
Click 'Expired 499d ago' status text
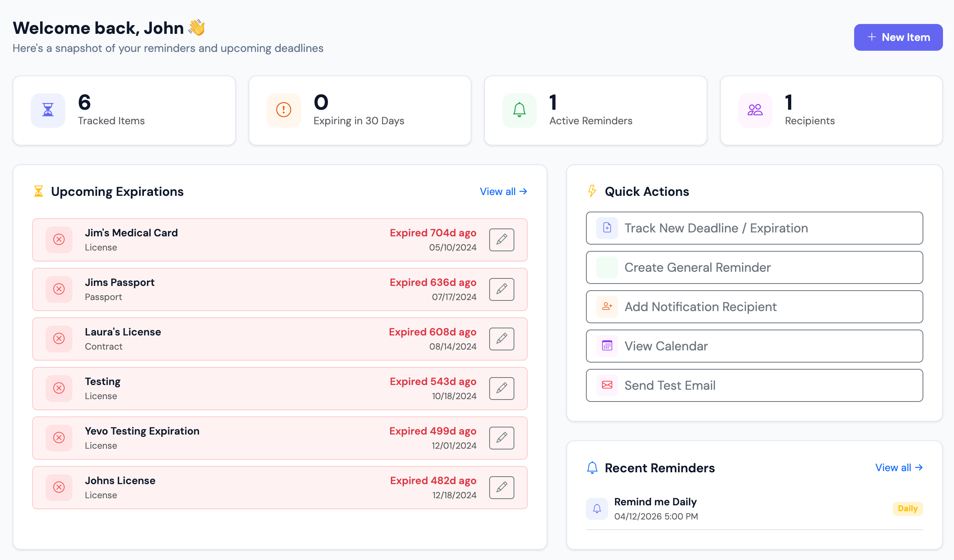click(x=433, y=431)
